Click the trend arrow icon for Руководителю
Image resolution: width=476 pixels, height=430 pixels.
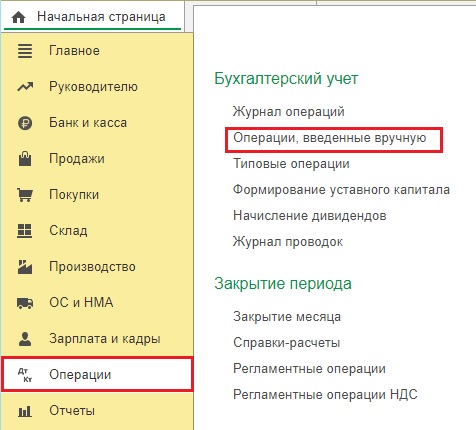coord(25,87)
